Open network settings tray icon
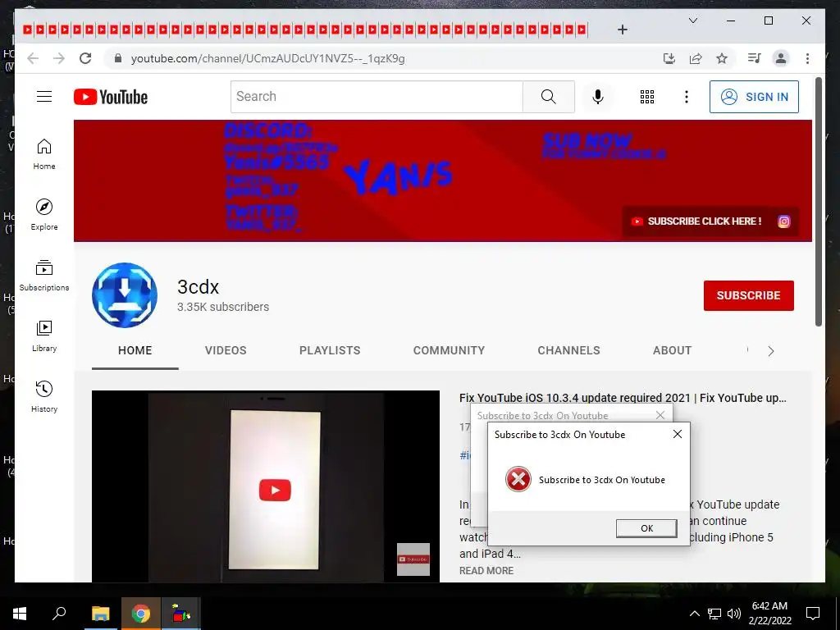The image size is (840, 630). (714, 614)
